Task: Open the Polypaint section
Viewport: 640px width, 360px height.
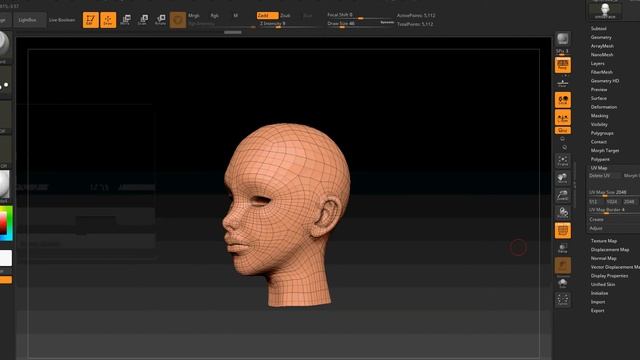Action: coord(600,159)
